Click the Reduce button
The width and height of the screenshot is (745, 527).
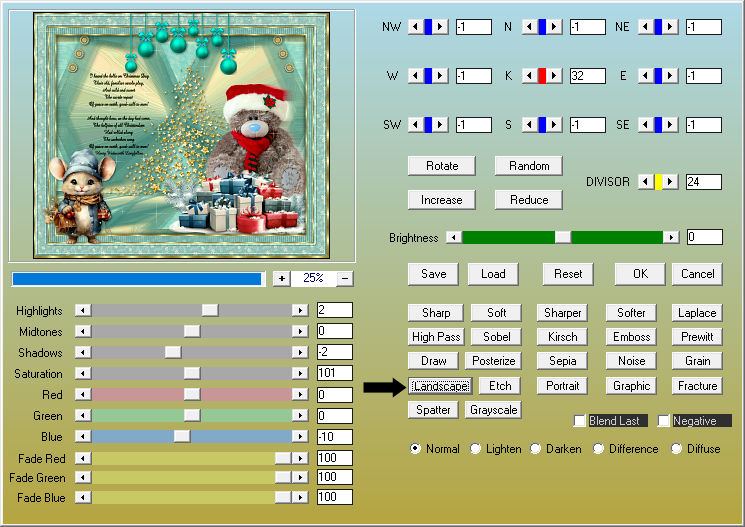coord(529,200)
